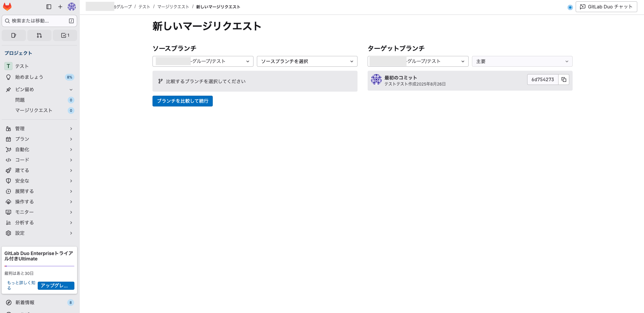Image resolution: width=644 pixels, height=313 pixels.
Task: Collapse the ピン留め pinned section
Action: [x=39, y=90]
